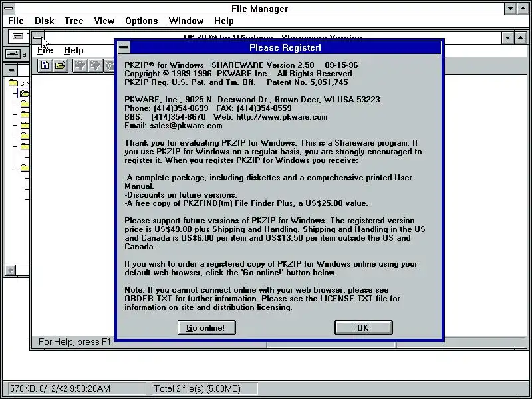Viewport: 532px width, 399px height.
Task: Click the tree pane scroll left arrow
Action: point(11,271)
